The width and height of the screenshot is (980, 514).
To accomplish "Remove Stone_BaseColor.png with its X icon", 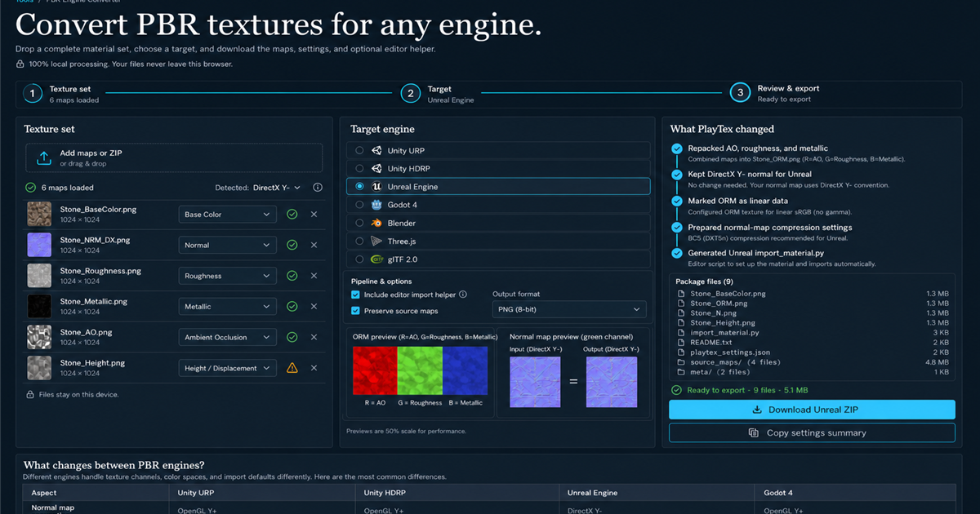I will [314, 215].
